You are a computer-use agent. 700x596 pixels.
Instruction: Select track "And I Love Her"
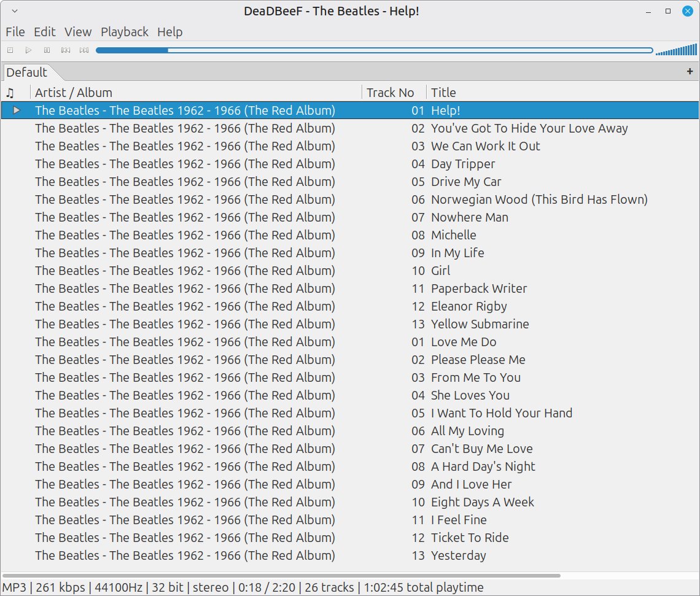click(x=350, y=484)
